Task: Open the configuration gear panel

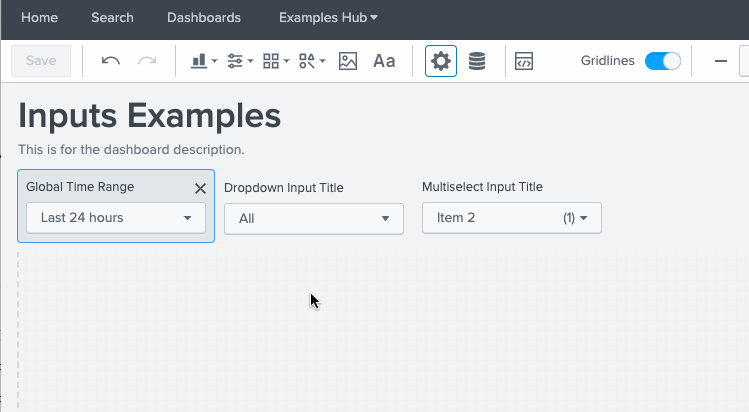Action: pyautogui.click(x=441, y=61)
